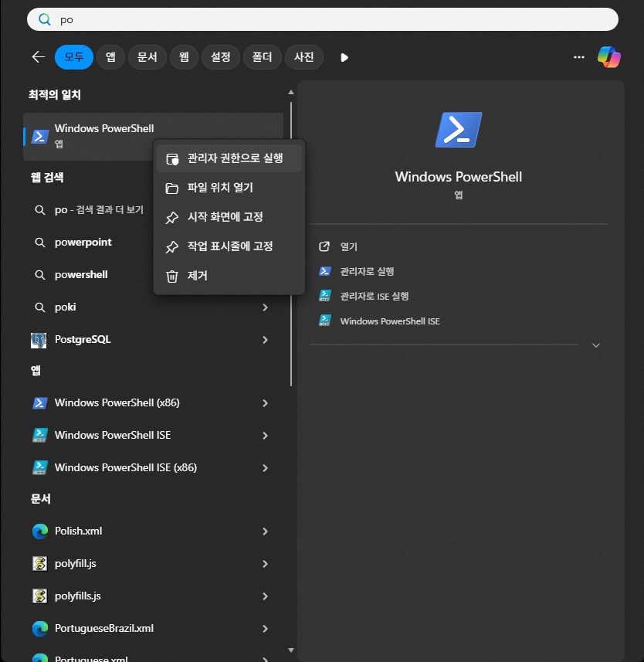The width and height of the screenshot is (644, 662).
Task: Expand the powershell web search suggestion
Action: click(x=265, y=274)
